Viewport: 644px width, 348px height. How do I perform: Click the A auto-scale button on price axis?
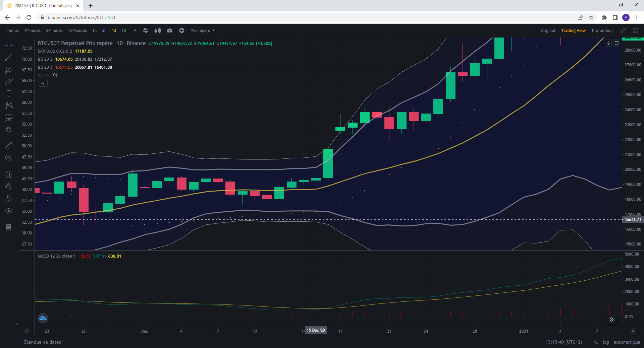633,331
